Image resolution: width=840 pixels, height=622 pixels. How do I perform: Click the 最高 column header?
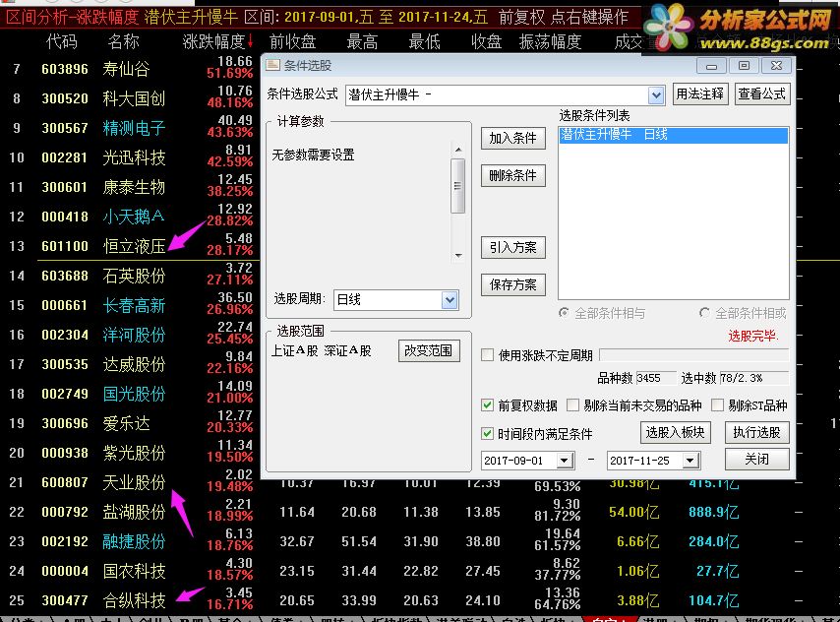(362, 41)
